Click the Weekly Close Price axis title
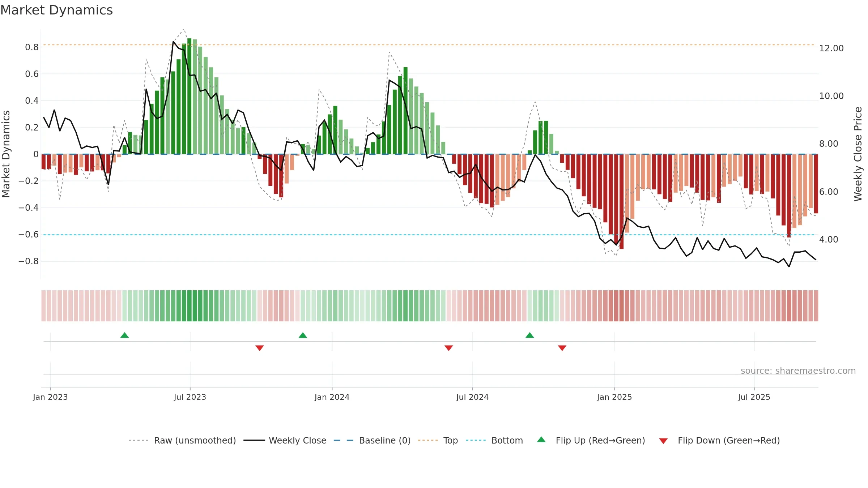The height and width of the screenshot is (488, 868). tap(858, 154)
